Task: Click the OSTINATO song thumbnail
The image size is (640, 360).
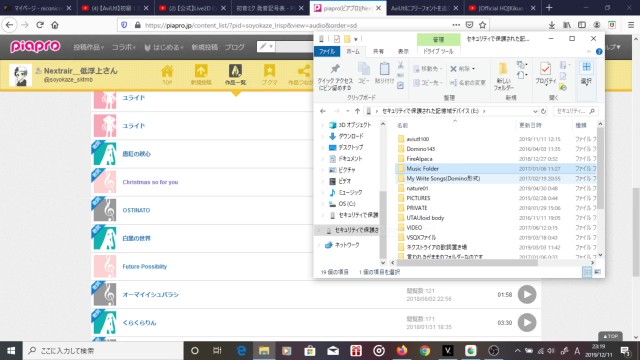Action: (104, 210)
